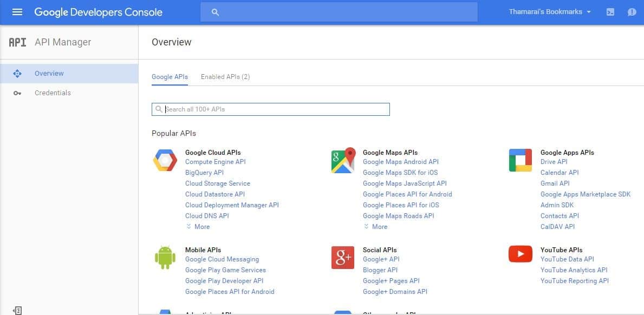Open Compute Engine API link
This screenshot has width=644, height=315.
coord(215,162)
